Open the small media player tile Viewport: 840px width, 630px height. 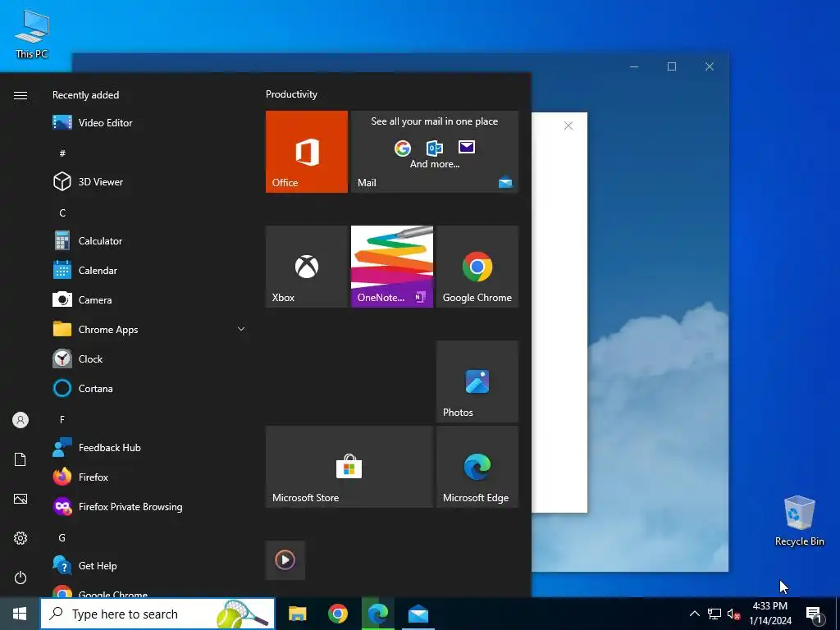click(285, 560)
